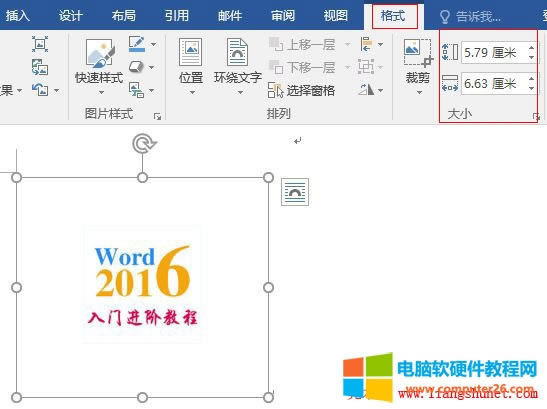This screenshot has height=409, width=547.
Task: Click the 告诉我 search box
Action: pos(470,16)
